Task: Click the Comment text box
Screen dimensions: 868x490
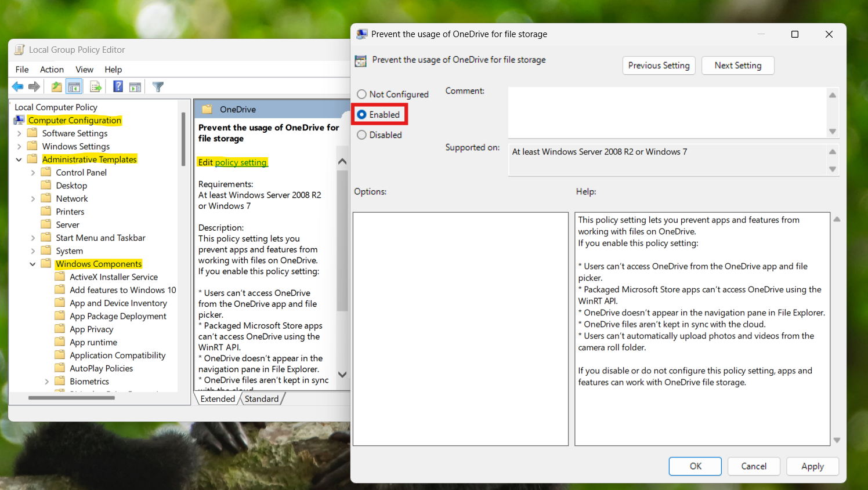Action: click(667, 112)
